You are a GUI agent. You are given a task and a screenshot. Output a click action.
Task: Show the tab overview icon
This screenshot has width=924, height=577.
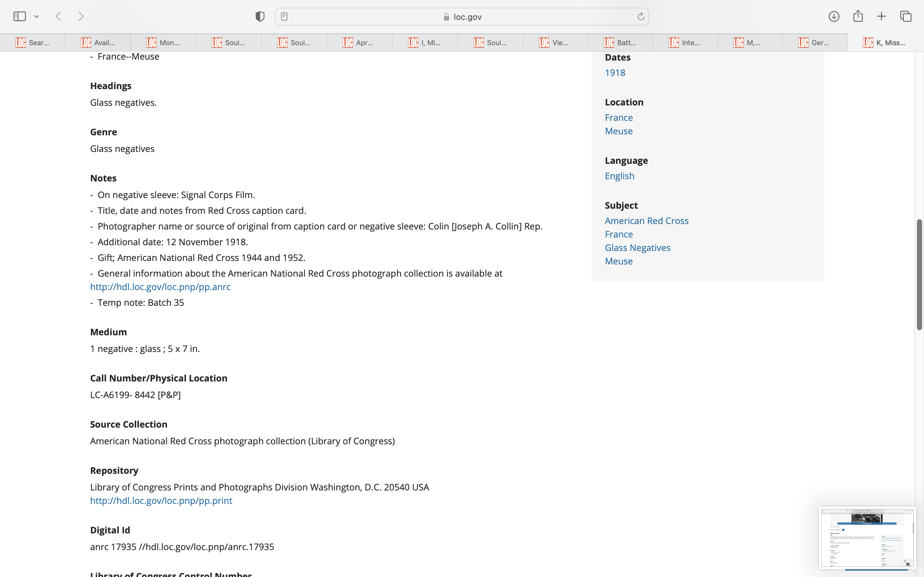906,16
